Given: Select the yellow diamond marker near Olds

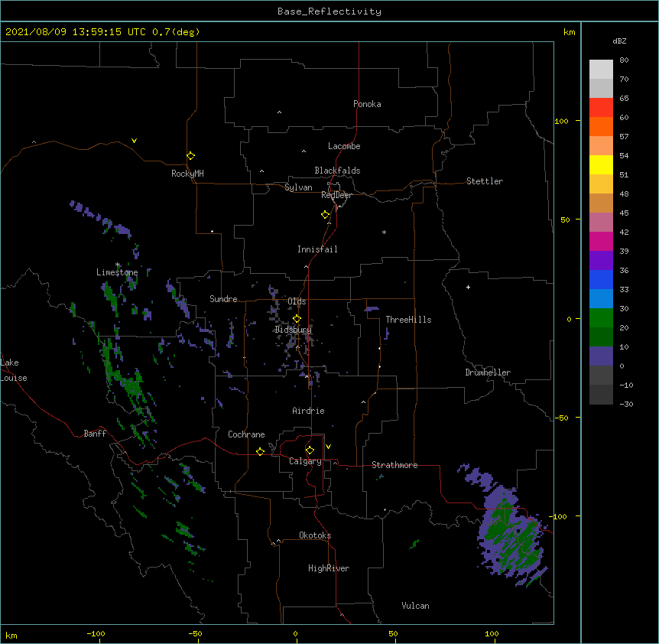Looking at the screenshot, I should click(x=297, y=318).
